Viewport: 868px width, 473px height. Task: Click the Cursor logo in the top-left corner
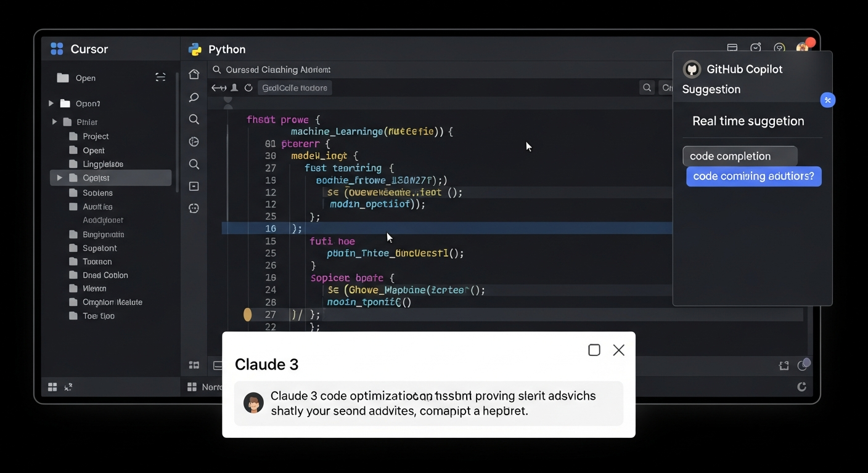tap(56, 48)
